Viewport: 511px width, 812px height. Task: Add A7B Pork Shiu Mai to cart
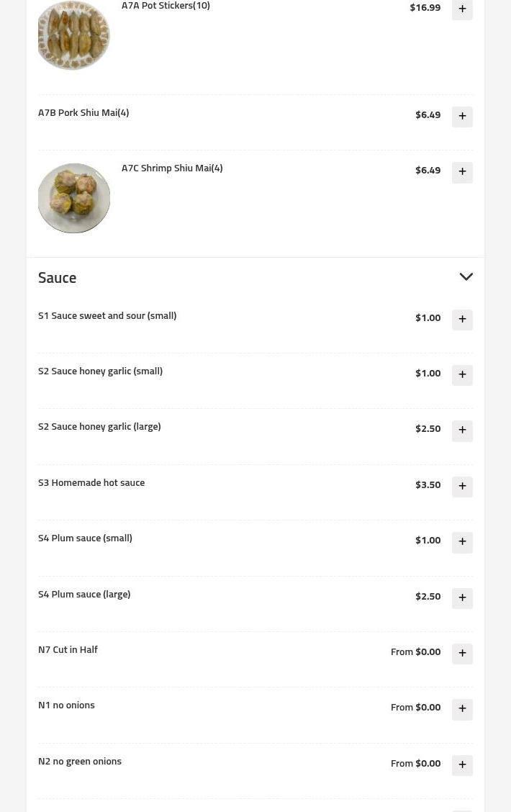coord(462,116)
